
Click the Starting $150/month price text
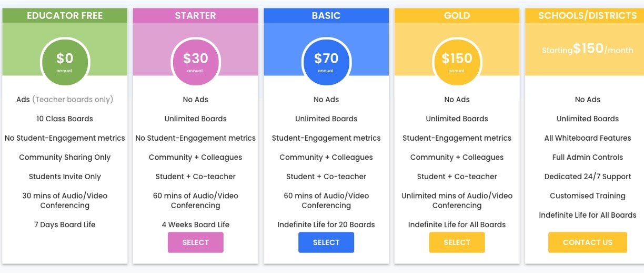click(x=587, y=50)
